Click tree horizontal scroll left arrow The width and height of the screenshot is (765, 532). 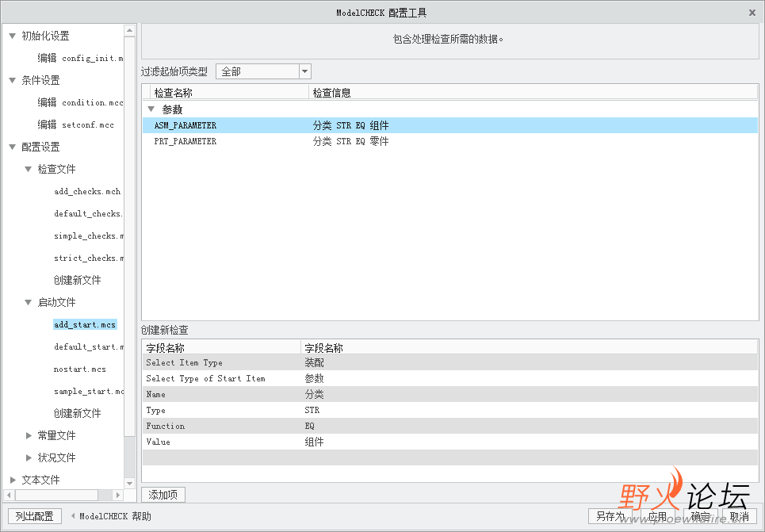click(x=9, y=495)
